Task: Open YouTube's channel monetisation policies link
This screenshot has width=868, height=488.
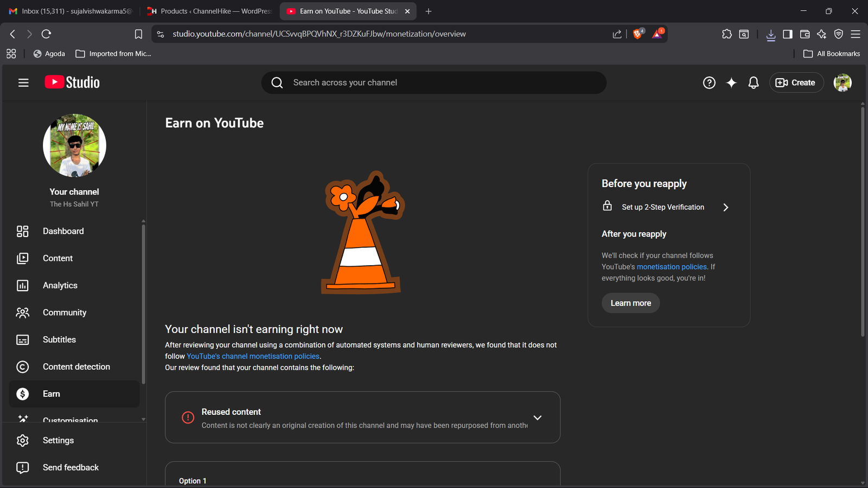Action: point(253,356)
